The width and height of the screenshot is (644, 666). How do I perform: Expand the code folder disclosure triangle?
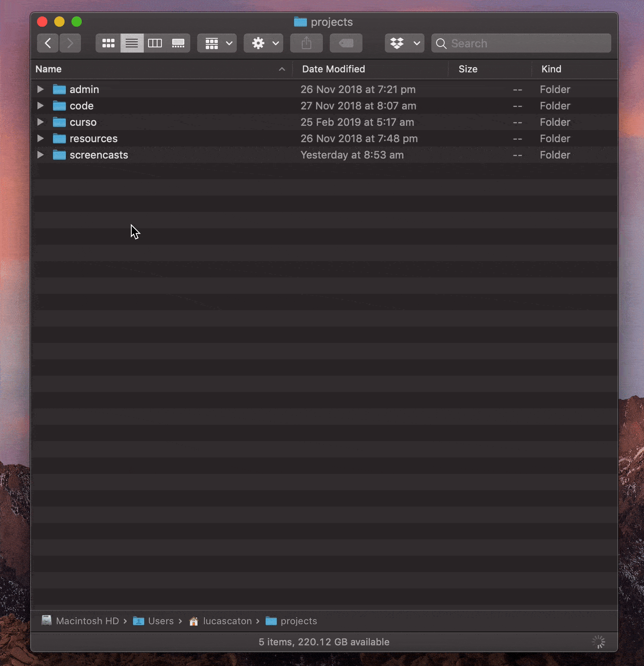[40, 106]
